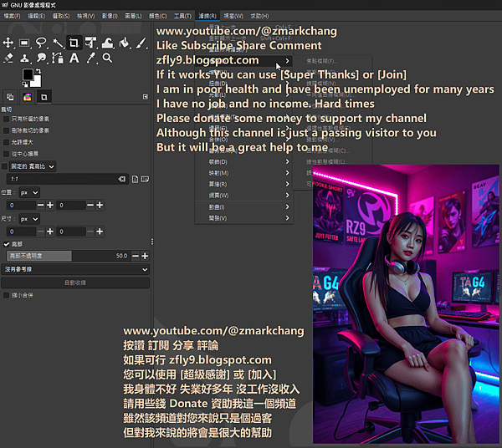Select the Paths tool
The image size is (502, 448).
point(58,59)
